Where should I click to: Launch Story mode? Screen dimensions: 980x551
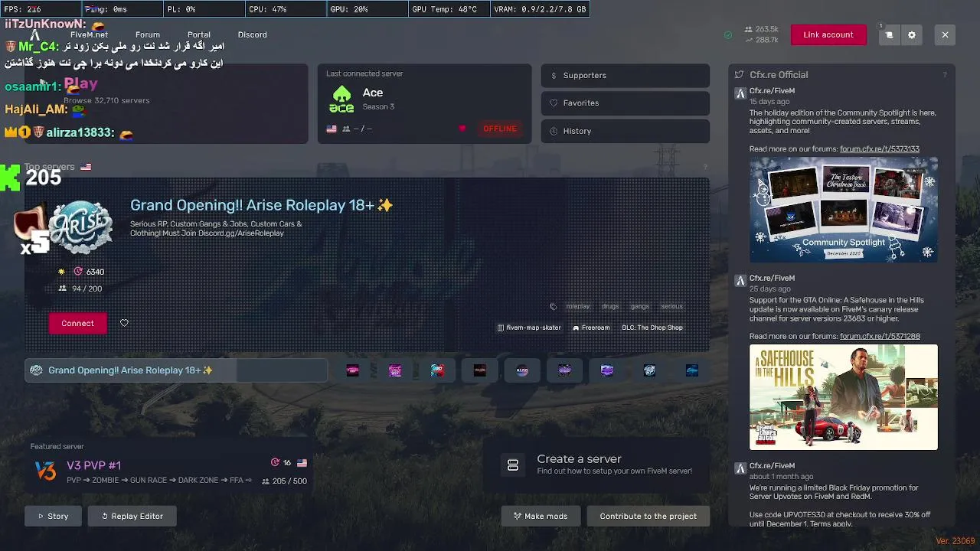53,516
